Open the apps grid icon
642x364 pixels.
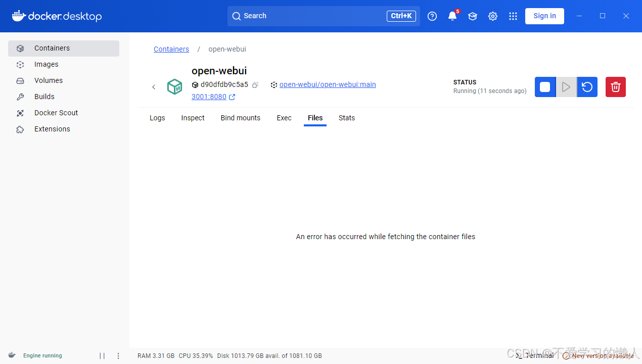[x=513, y=16]
